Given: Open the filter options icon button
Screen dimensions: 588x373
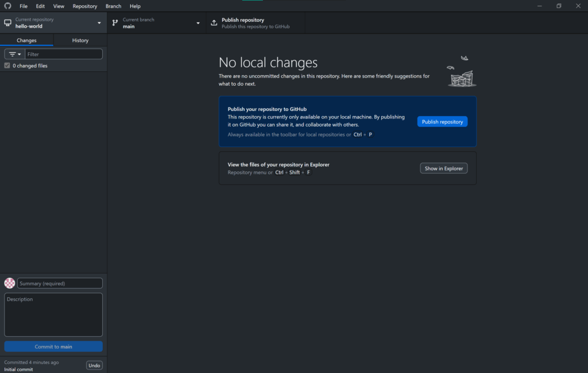Looking at the screenshot, I should pyautogui.click(x=14, y=54).
